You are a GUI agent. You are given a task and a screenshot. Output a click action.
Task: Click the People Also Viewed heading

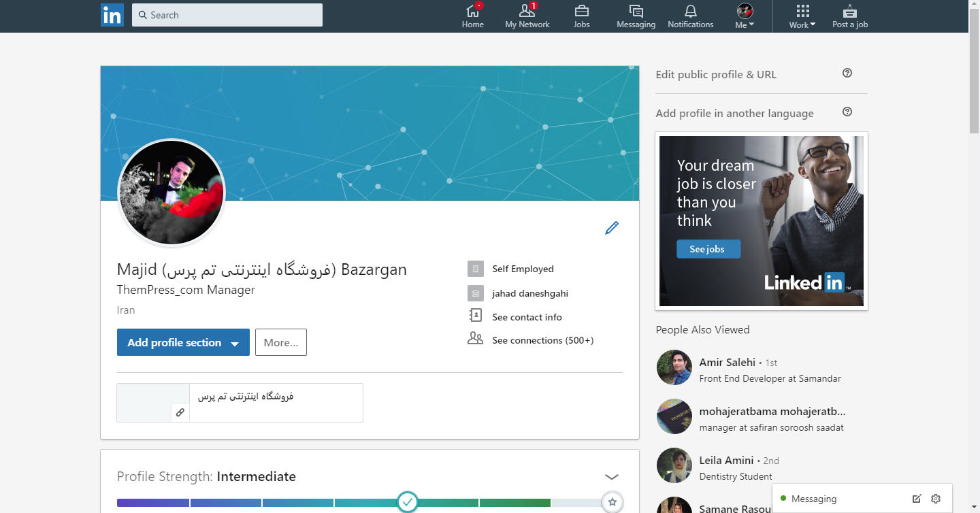coord(702,330)
